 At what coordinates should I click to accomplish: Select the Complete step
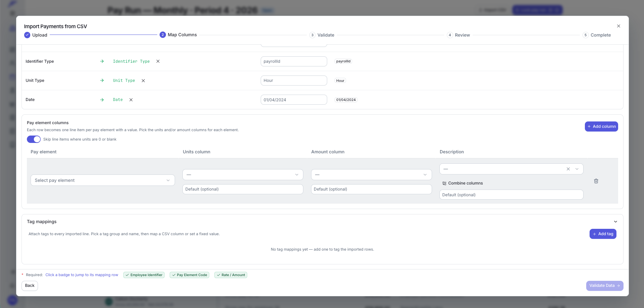click(x=597, y=35)
